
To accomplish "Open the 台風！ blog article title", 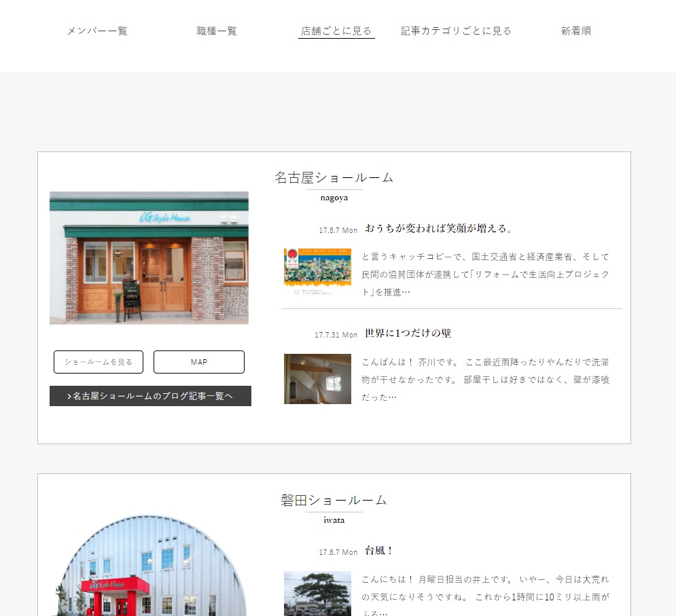I will click(379, 551).
